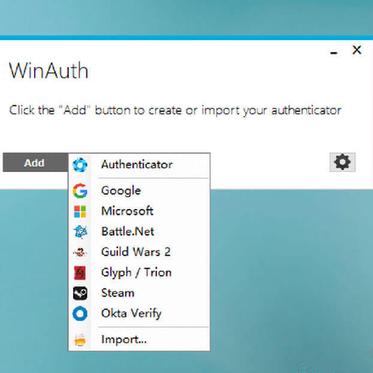This screenshot has height=373, width=373.
Task: Click the Glyph / Trion red icon
Action: pos(80,273)
